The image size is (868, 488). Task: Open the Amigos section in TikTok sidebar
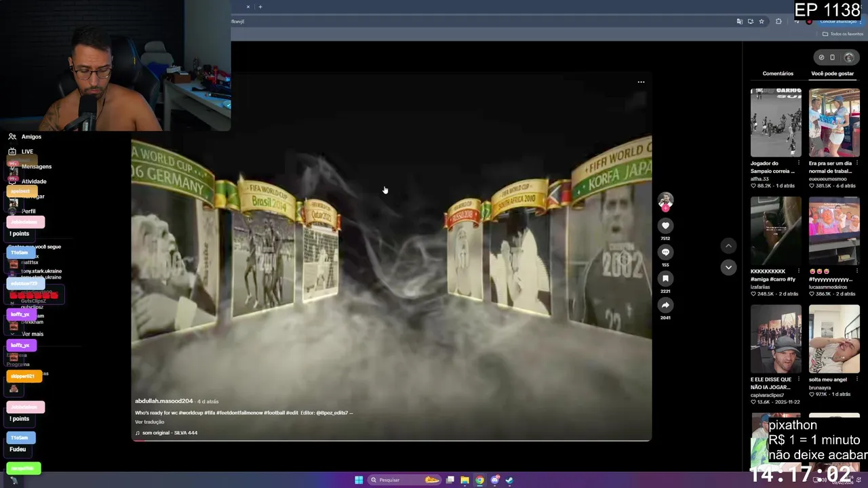[x=24, y=137]
